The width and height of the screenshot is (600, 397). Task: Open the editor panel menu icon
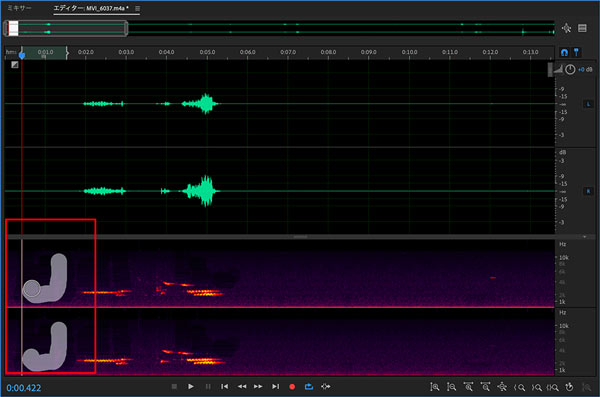coord(137,8)
